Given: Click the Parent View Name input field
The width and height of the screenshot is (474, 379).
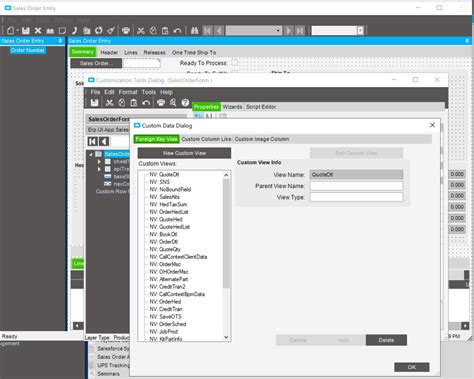Looking at the screenshot, I should pyautogui.click(x=356, y=186).
